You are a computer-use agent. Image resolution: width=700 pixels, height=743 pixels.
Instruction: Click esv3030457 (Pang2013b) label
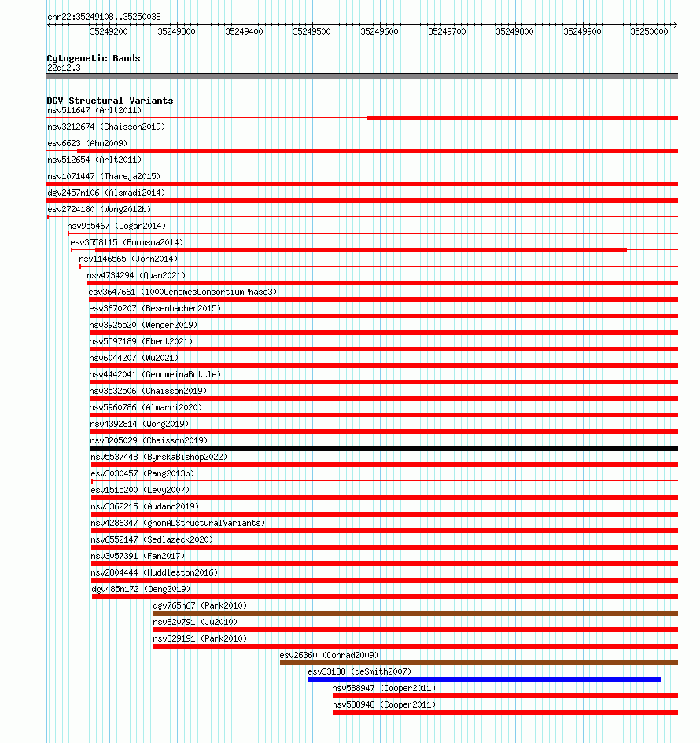pyautogui.click(x=142, y=474)
